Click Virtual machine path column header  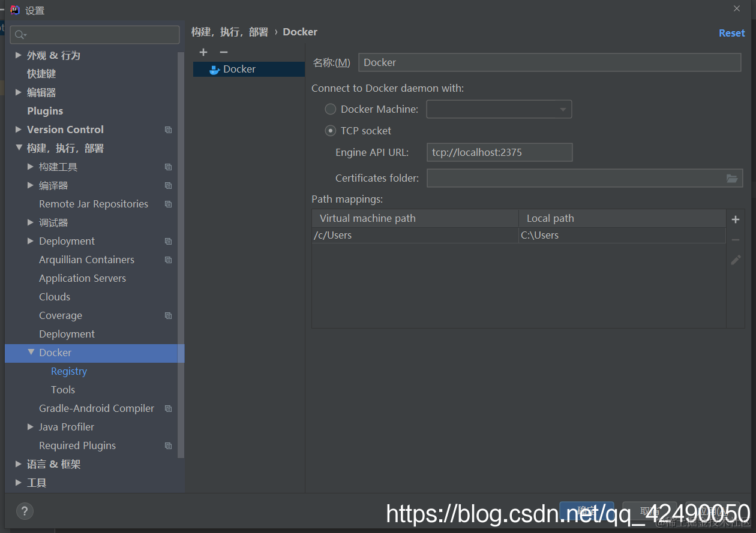tap(415, 218)
